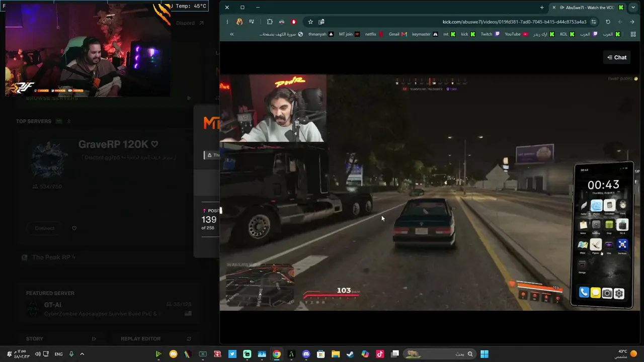
Task: Open Microsoft Store from the taskbar
Action: (321, 354)
